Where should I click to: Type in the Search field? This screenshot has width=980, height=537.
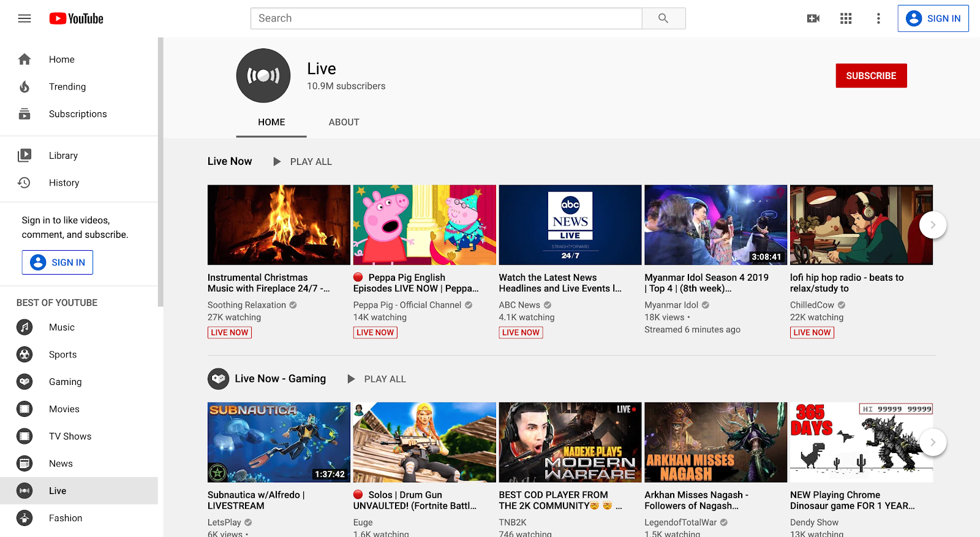pos(446,18)
